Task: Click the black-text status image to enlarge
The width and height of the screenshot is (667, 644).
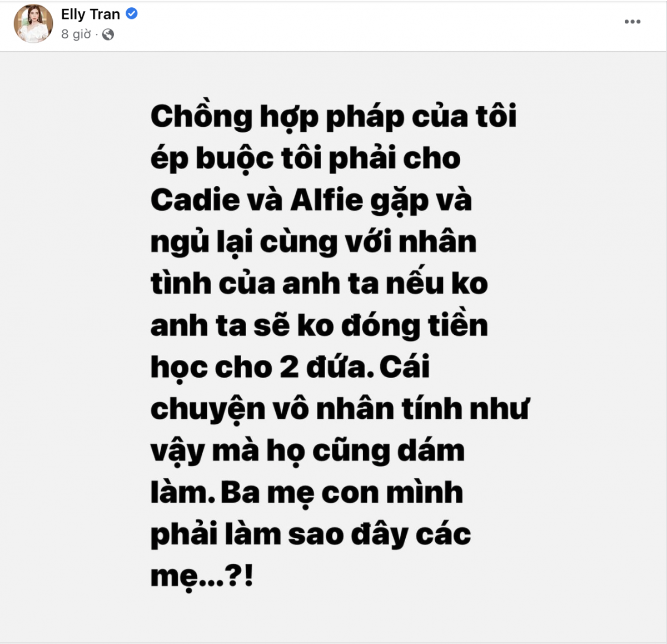Action: 333,345
